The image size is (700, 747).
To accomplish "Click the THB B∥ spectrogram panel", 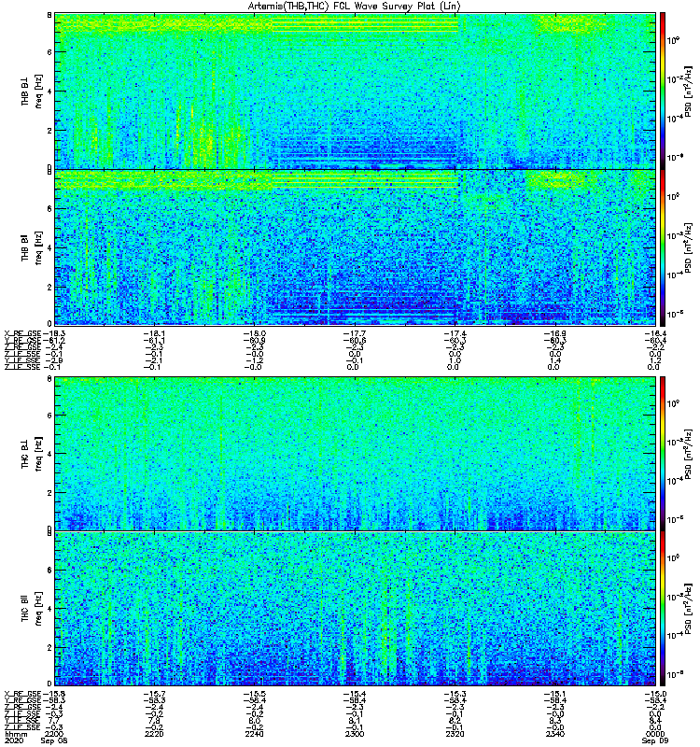I will point(356,247).
